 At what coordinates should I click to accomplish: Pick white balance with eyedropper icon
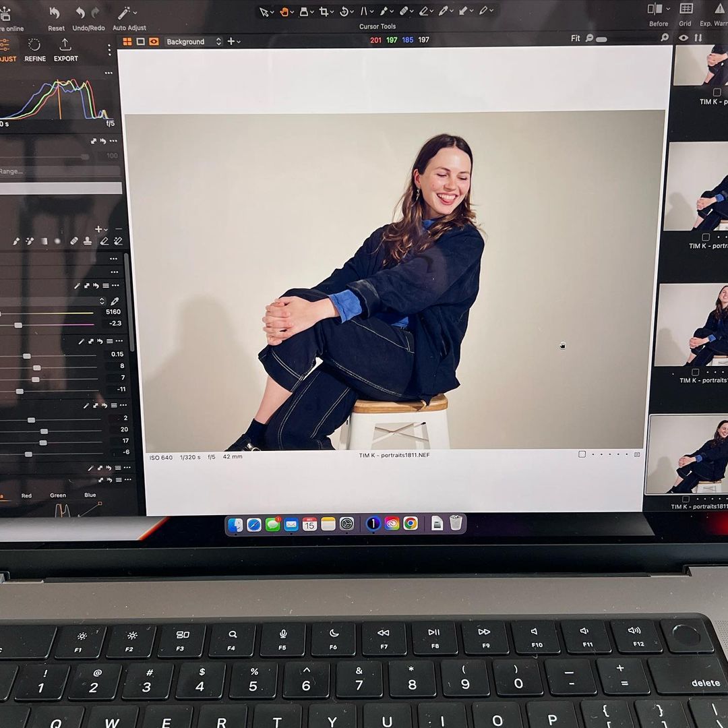115,301
